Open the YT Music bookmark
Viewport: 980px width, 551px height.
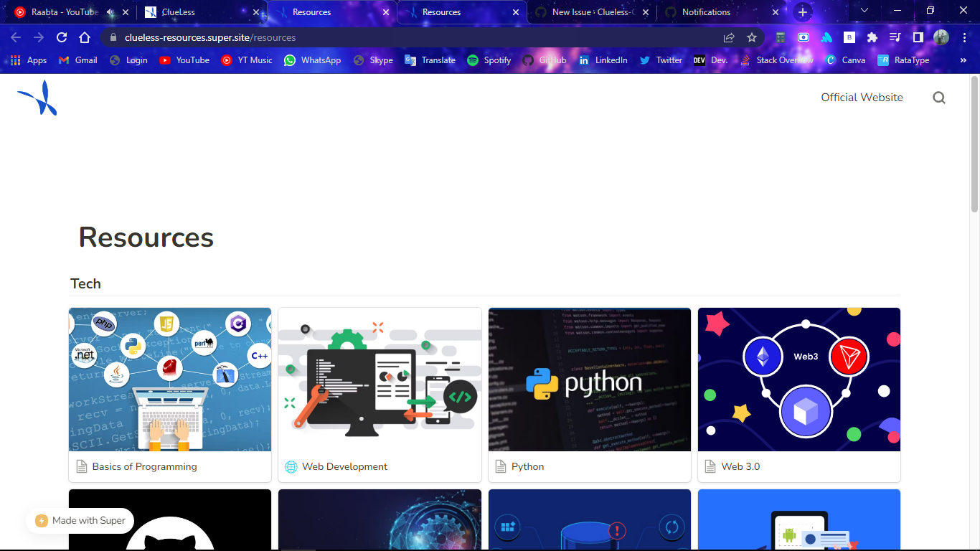[246, 60]
